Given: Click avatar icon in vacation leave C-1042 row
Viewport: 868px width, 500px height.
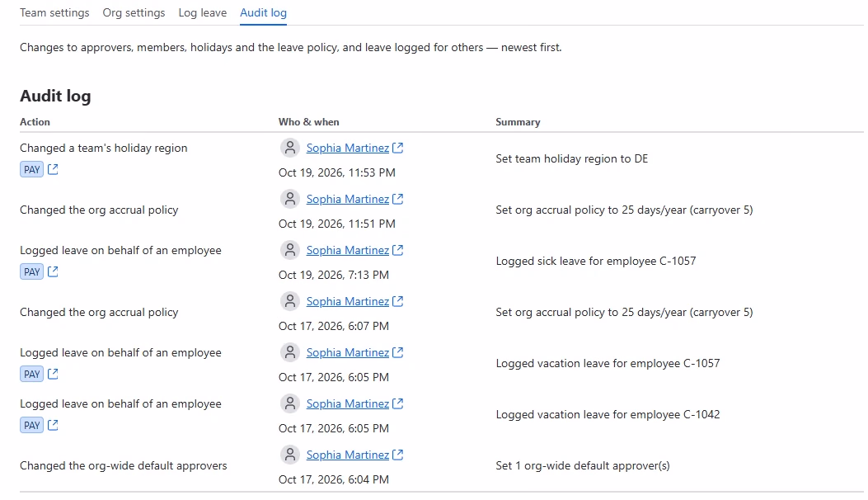Looking at the screenshot, I should tap(289, 404).
